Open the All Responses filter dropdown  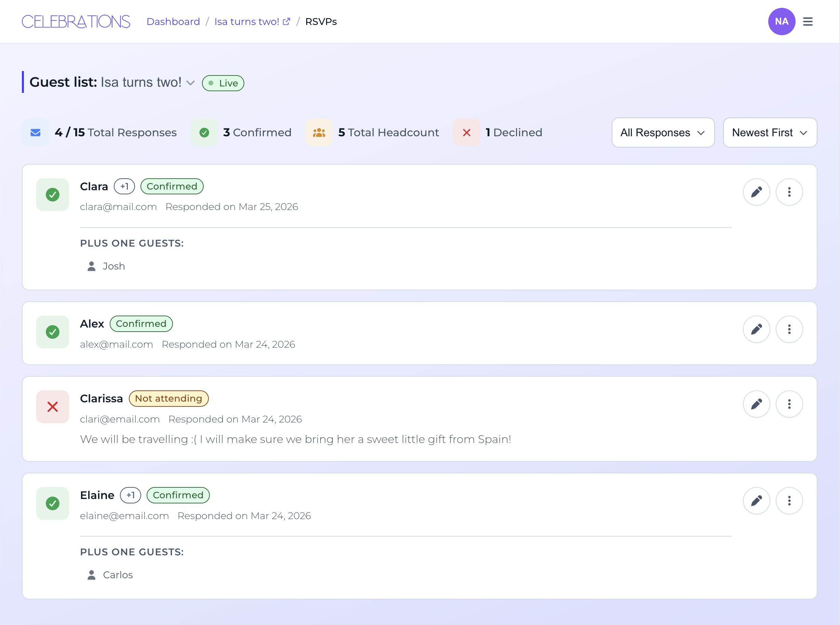[x=662, y=133]
